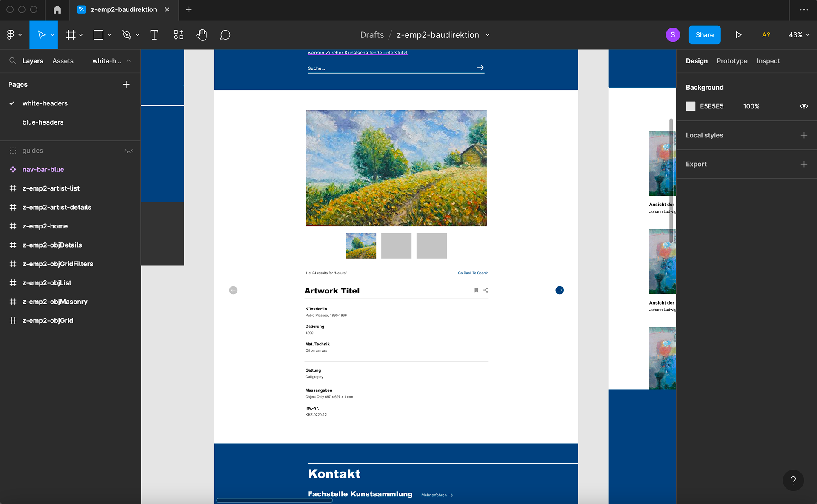Viewport: 817px width, 504px height.
Task: Click the 100% background opacity value
Action: pos(751,106)
